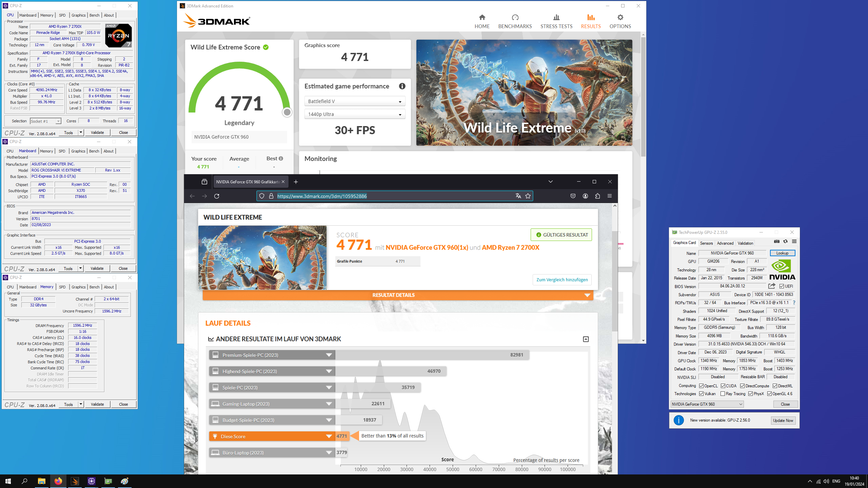Viewport: 868px width, 488px height.
Task: Refresh GPU-Z with the refresh icon
Action: pyautogui.click(x=785, y=241)
